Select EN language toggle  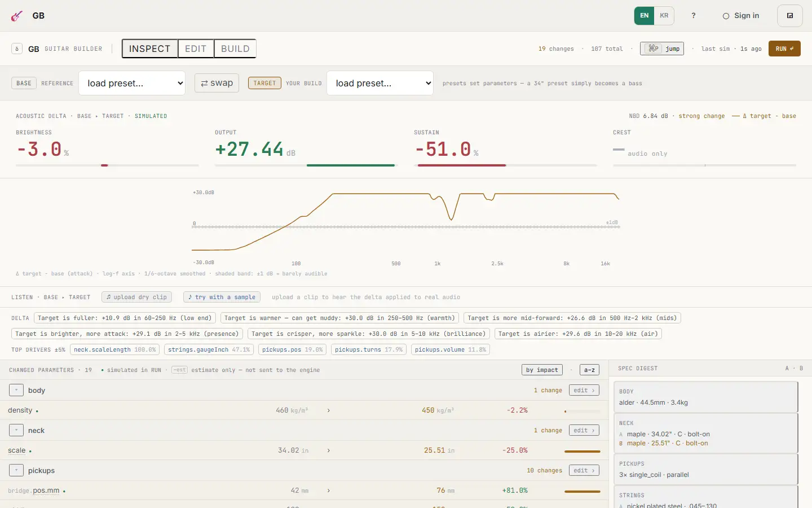[644, 16]
